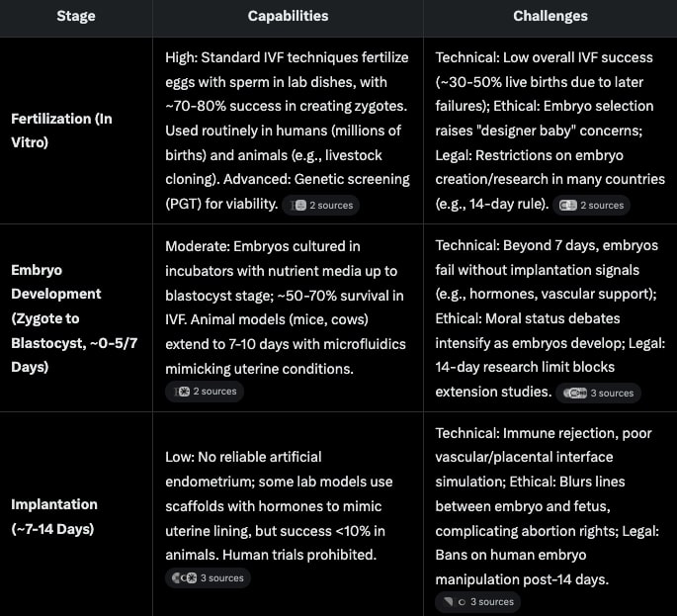Open '2 sources' below mimicking uterine conditions
Viewport: 677px width, 616px height.
click(x=205, y=392)
